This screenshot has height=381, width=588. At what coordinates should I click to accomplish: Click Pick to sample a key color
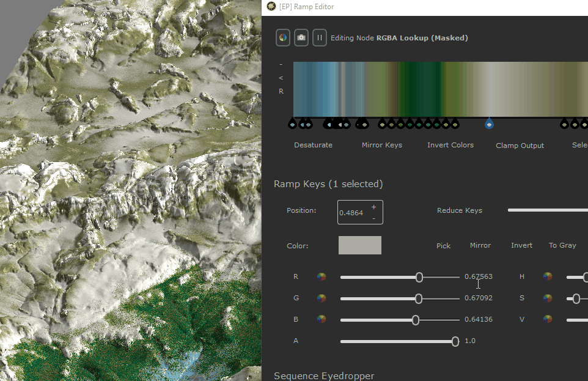pos(443,246)
